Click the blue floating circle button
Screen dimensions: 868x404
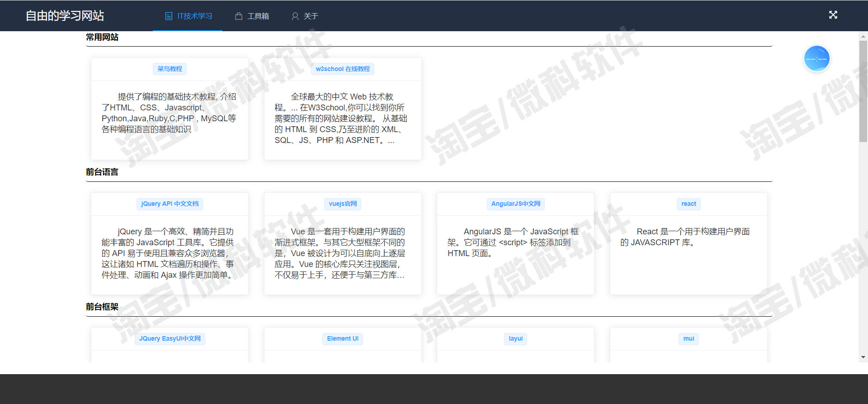[816, 59]
